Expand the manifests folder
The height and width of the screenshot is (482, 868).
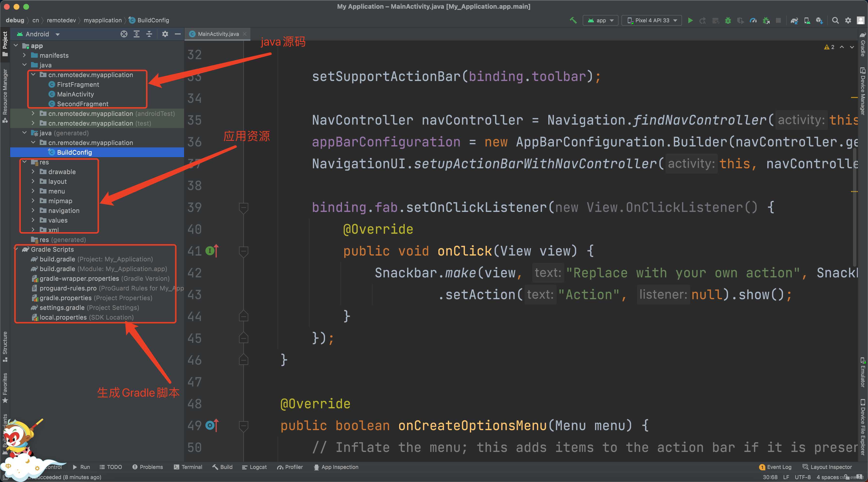click(x=24, y=55)
